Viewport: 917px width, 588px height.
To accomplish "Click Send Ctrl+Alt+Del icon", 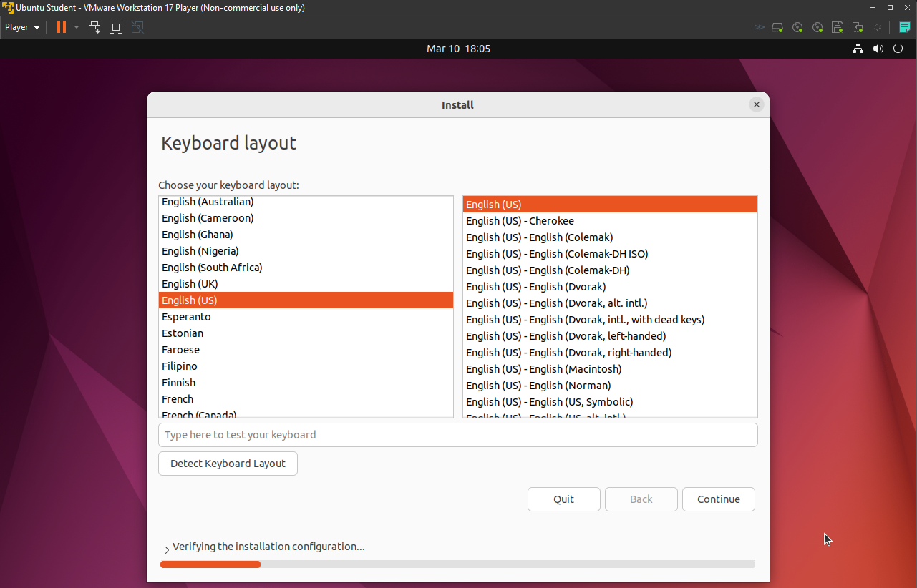I will pos(94,27).
